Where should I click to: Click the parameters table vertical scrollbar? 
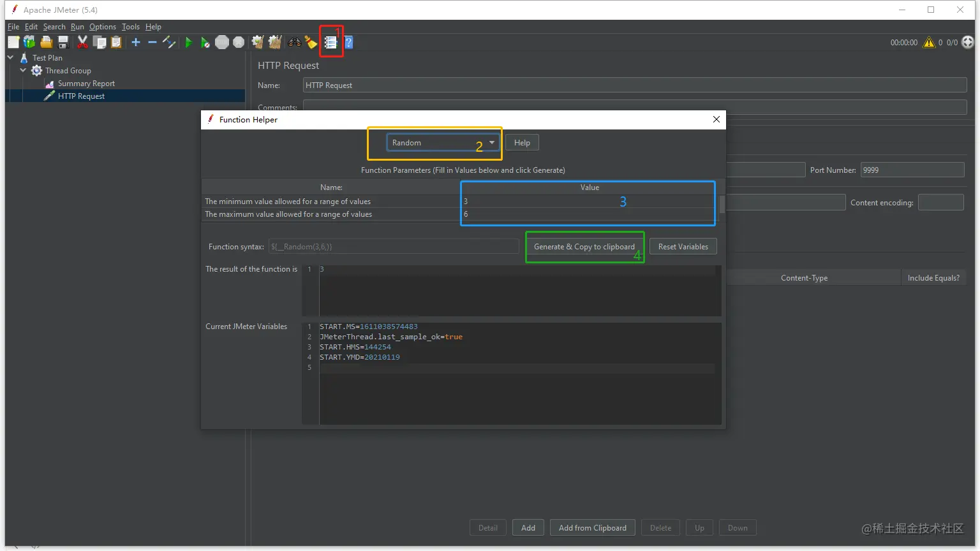722,205
